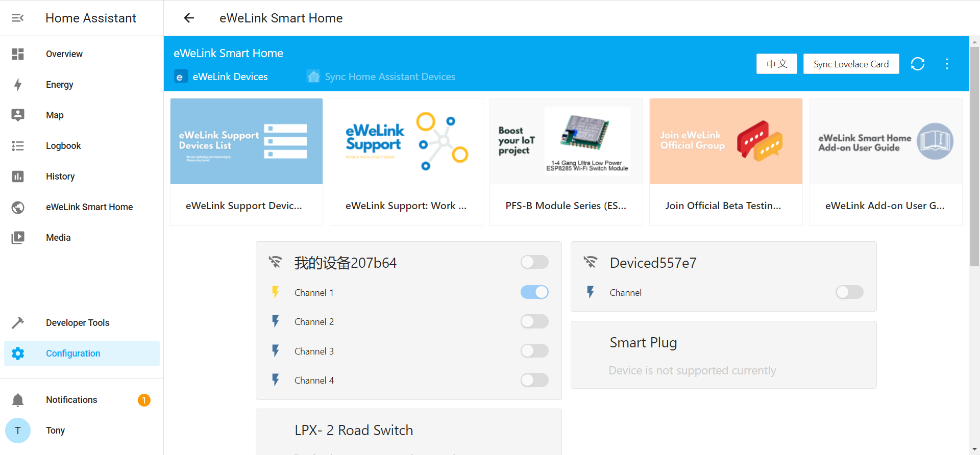
Task: Click the Notifications bell icon
Action: click(x=18, y=400)
